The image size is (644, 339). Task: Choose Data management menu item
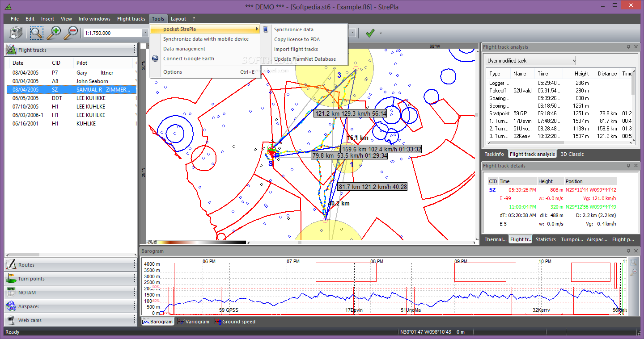205,49
